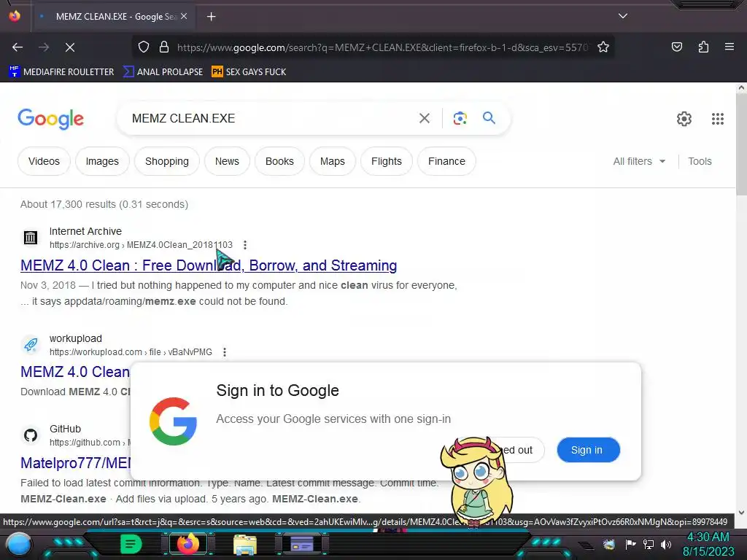Open the MEDIAFIRE ROULETTER bookmark

pos(61,72)
